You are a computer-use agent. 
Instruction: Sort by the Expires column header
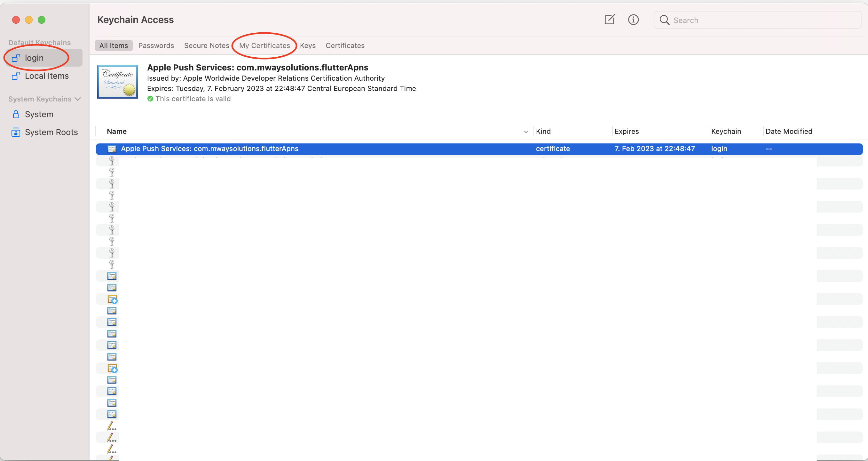tap(627, 132)
